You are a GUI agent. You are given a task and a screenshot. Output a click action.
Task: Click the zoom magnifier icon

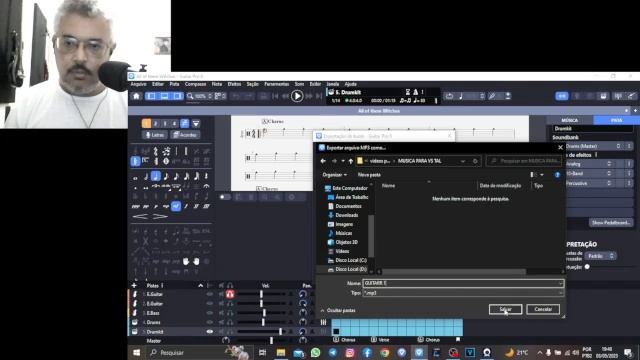(190, 96)
